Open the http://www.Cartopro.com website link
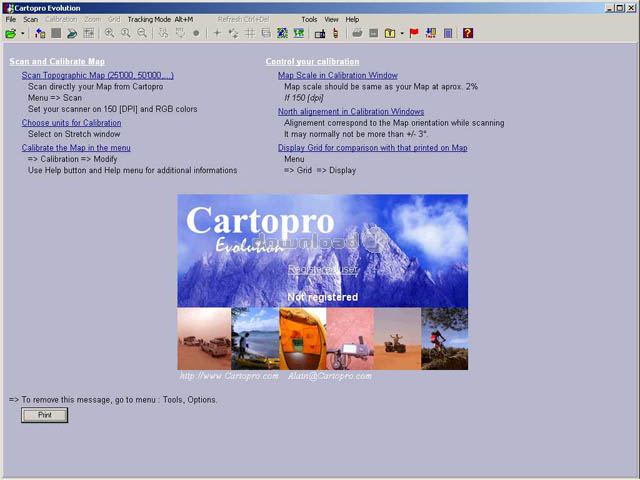This screenshot has width=640, height=480. point(229,376)
